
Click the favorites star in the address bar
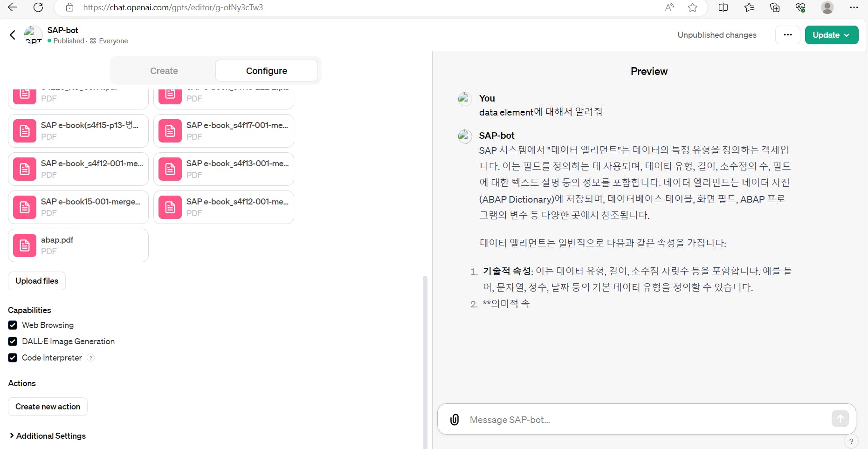pos(693,7)
